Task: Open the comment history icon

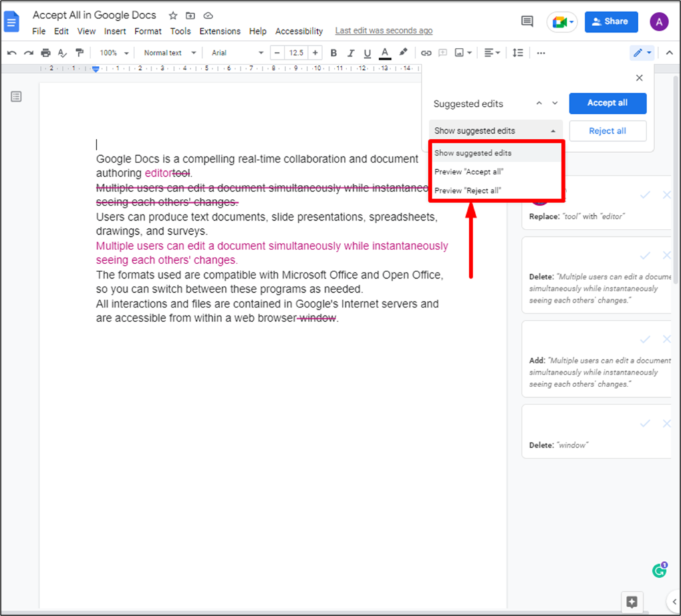Action: [527, 21]
